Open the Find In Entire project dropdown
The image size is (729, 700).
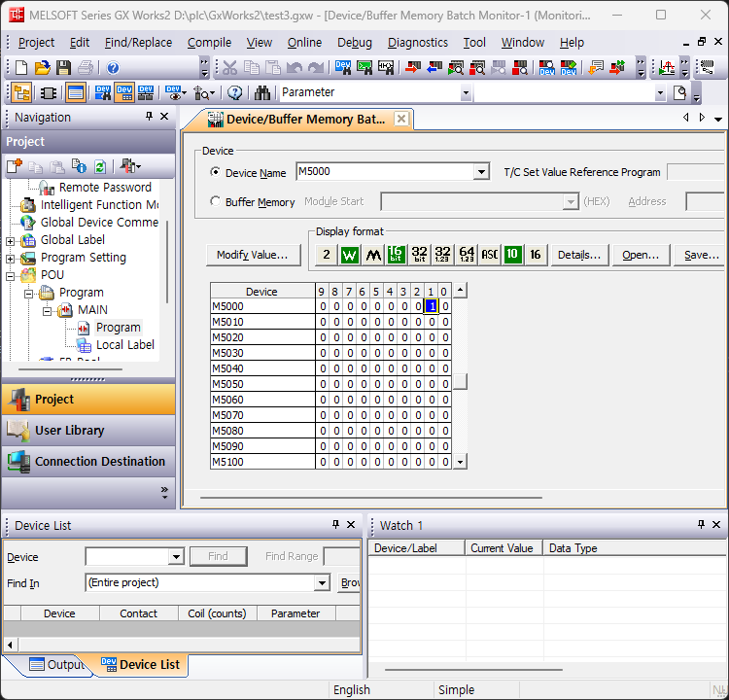322,582
